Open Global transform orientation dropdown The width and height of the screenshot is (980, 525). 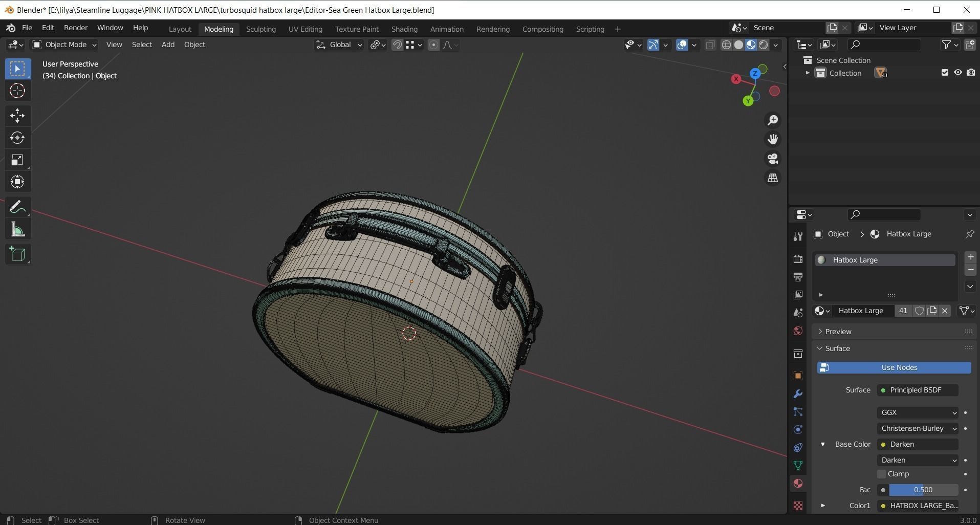339,45
